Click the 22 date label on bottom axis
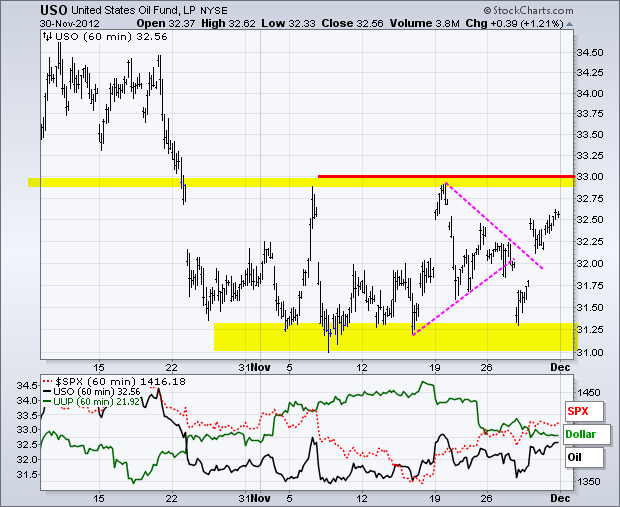Image resolution: width=620 pixels, height=507 pixels. coord(171,498)
